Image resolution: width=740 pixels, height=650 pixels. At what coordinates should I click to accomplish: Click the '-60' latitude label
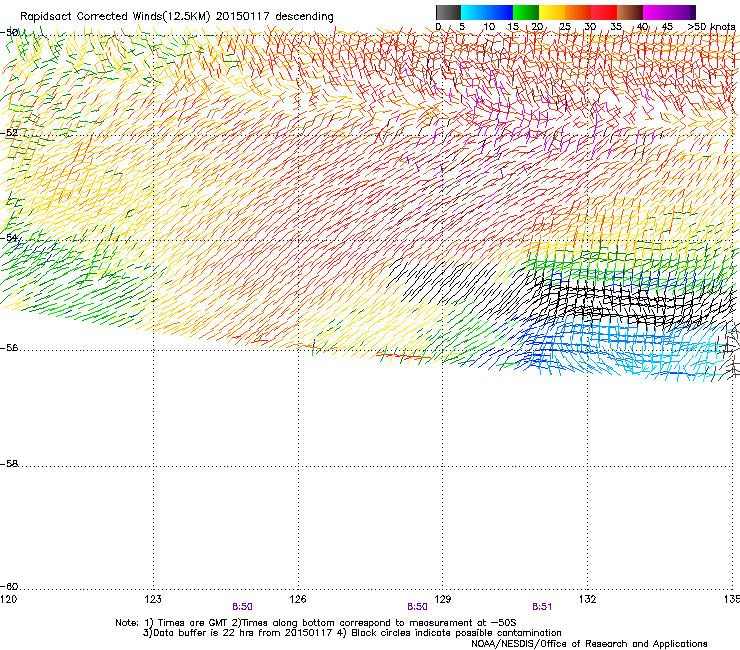(9, 587)
